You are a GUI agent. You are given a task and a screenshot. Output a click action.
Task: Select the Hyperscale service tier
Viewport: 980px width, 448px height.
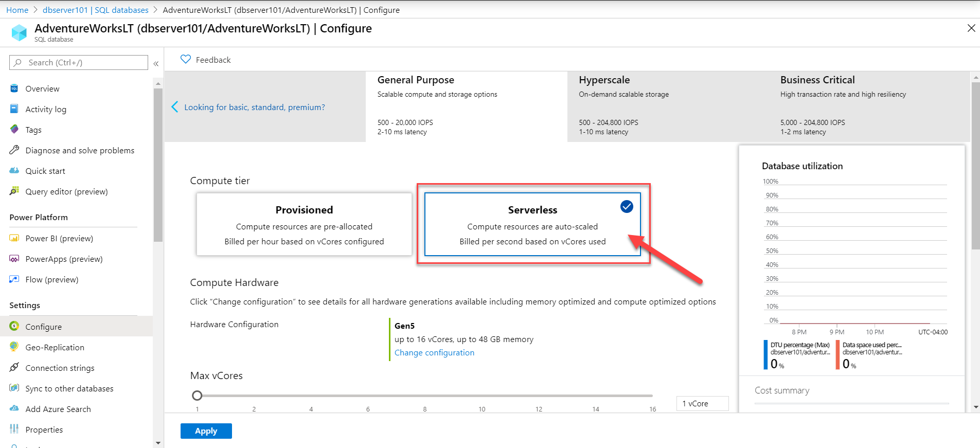point(668,106)
